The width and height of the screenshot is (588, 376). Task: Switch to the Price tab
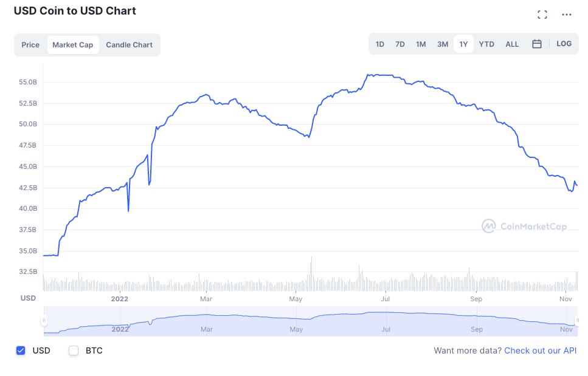point(30,45)
